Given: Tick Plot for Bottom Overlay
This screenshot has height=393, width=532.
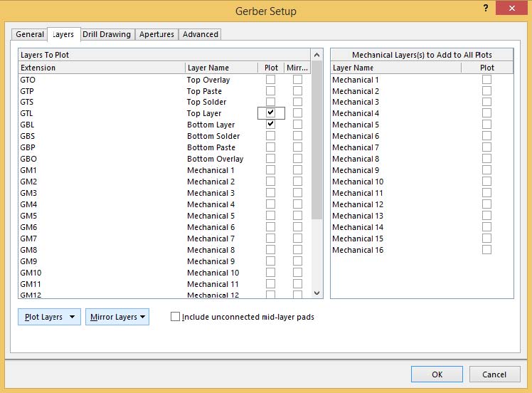Looking at the screenshot, I should [x=270, y=159].
